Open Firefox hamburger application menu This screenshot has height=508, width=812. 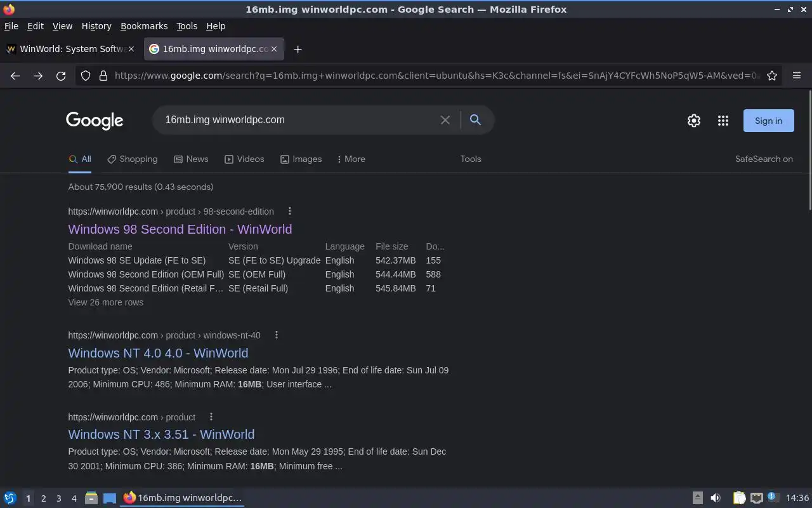797,76
